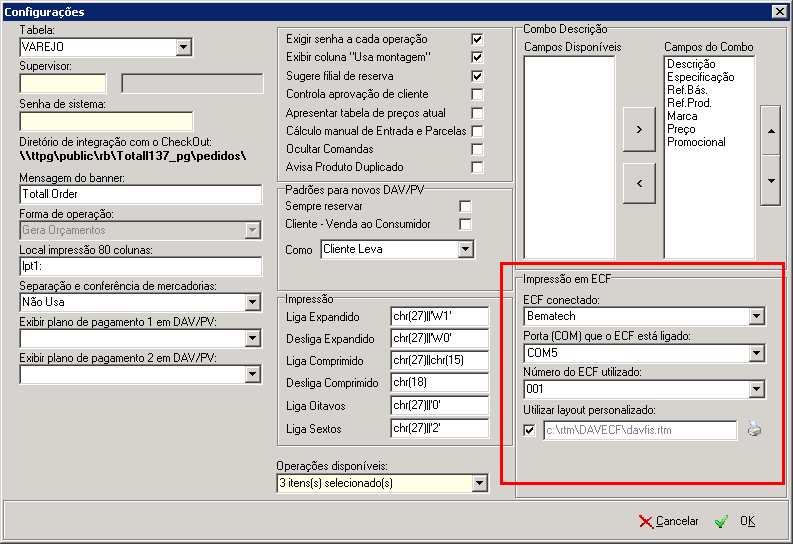The image size is (793, 544).
Task: Expand Operações disponíveis dropdown
Action: pyautogui.click(x=479, y=483)
